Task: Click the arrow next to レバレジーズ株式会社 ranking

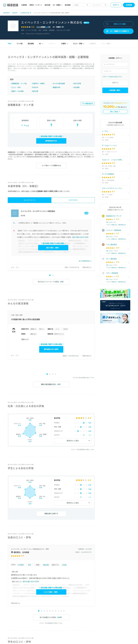Action: [128, 235]
